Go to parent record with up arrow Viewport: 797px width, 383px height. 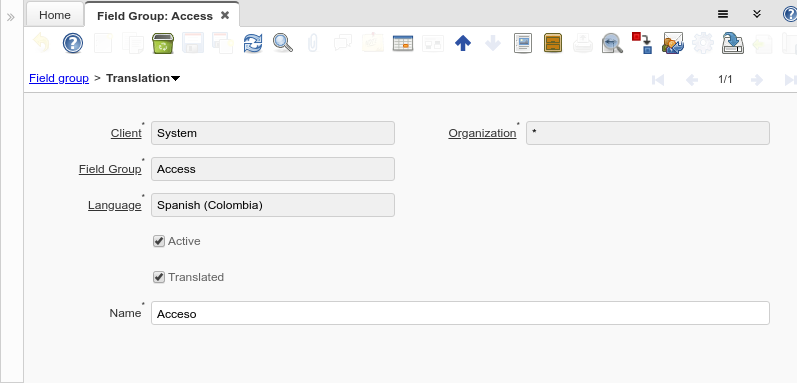463,43
